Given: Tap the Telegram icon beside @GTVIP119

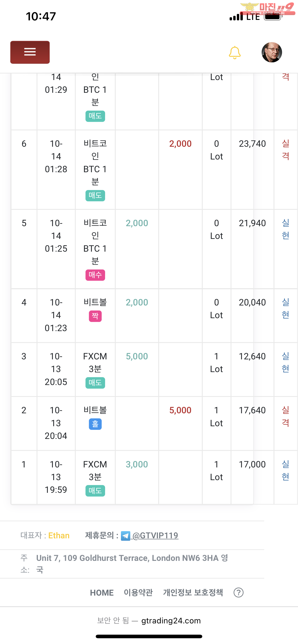Looking at the screenshot, I should click(125, 535).
